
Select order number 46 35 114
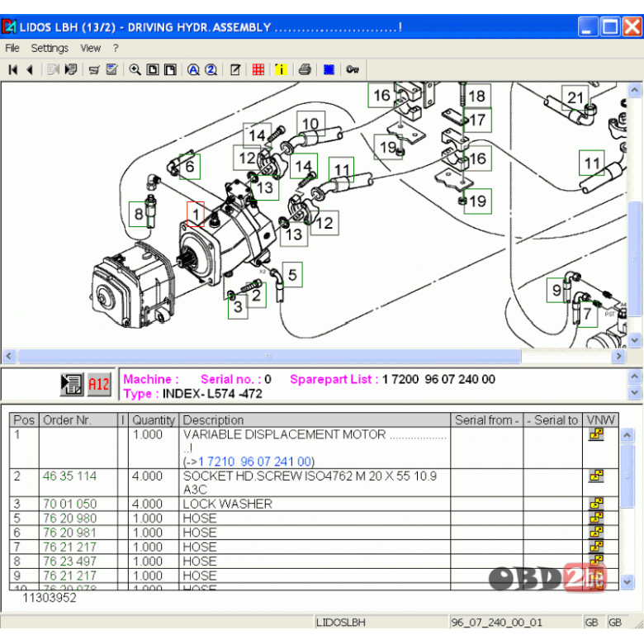point(70,476)
